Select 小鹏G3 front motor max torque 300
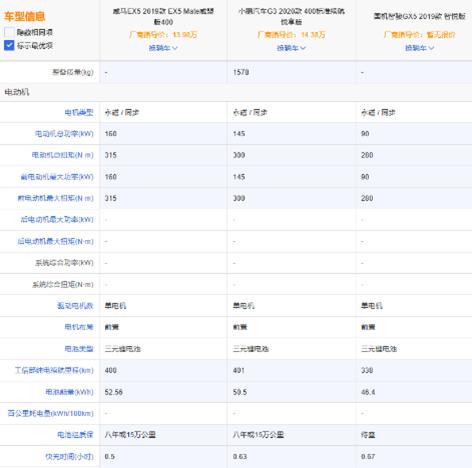 pos(239,198)
